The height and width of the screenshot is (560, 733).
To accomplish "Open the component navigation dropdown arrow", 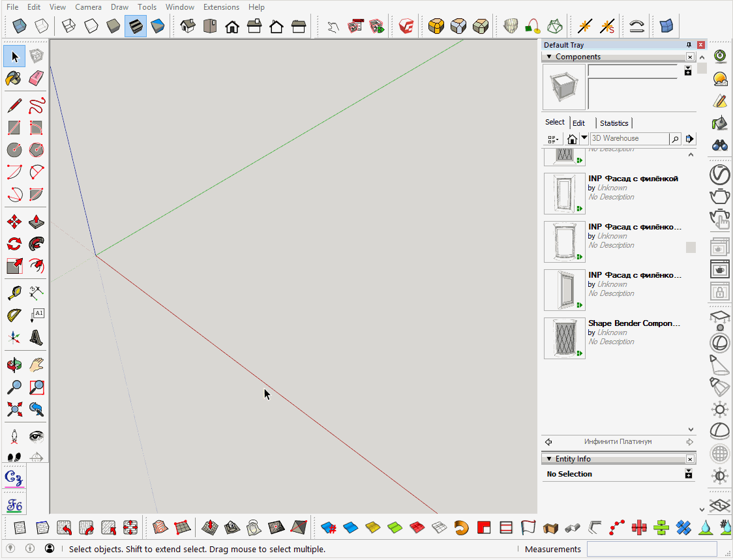I will point(584,138).
